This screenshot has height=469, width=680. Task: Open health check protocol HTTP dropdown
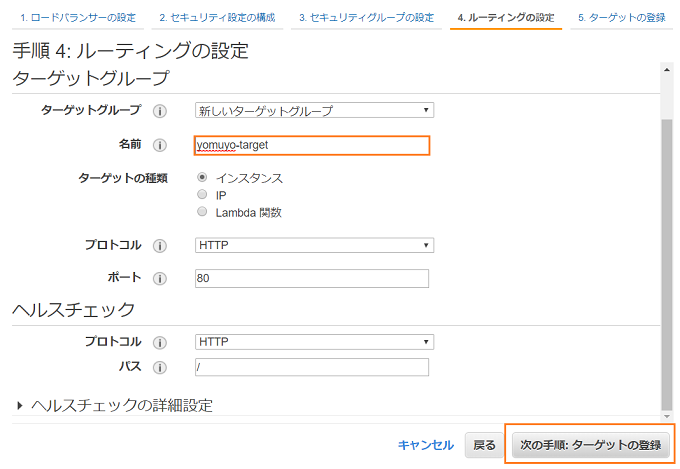[313, 342]
